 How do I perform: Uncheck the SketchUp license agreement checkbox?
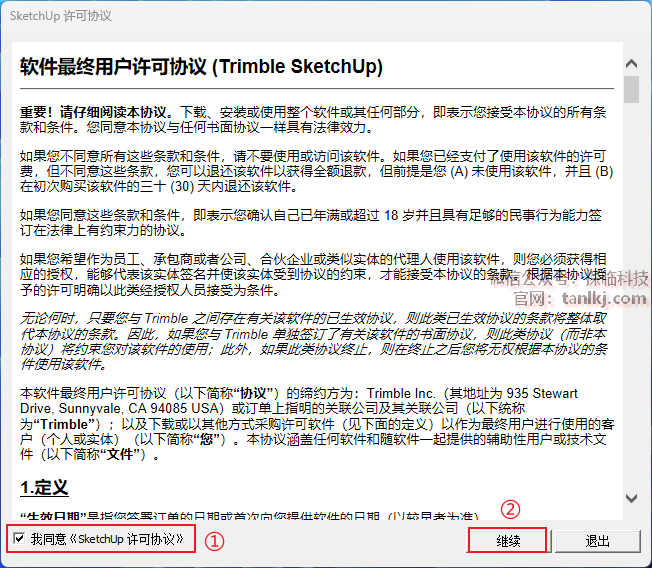click(x=19, y=538)
